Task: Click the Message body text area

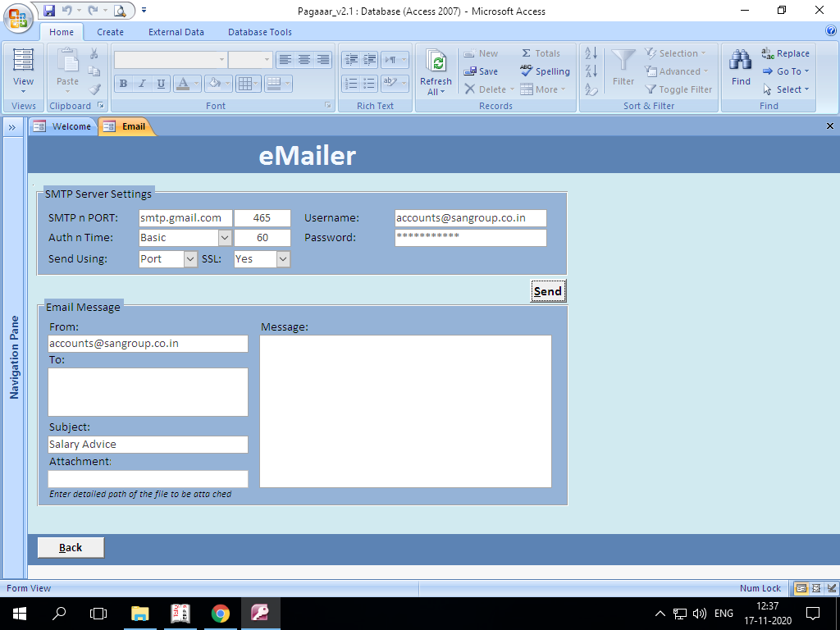Action: (405, 412)
